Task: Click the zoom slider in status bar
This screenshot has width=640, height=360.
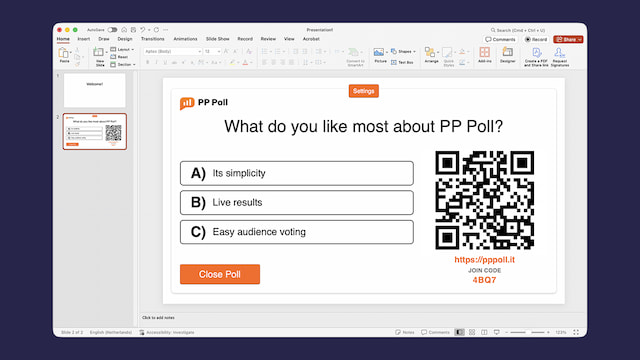Action: pos(527,332)
